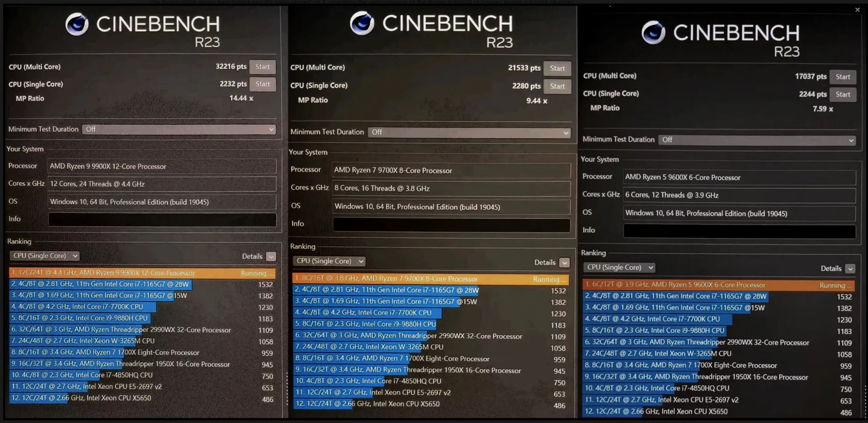Click the 7.59 x MP Ratio value
Viewport: 868px width, 423px height.
coord(823,108)
